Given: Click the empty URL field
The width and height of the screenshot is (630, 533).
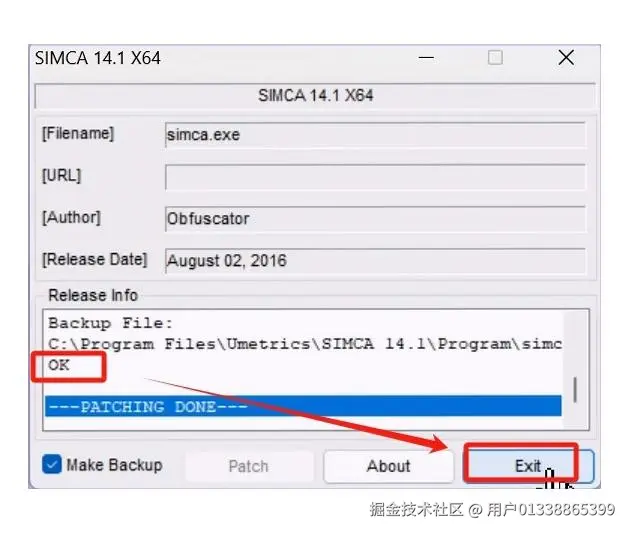Looking at the screenshot, I should (x=375, y=177).
